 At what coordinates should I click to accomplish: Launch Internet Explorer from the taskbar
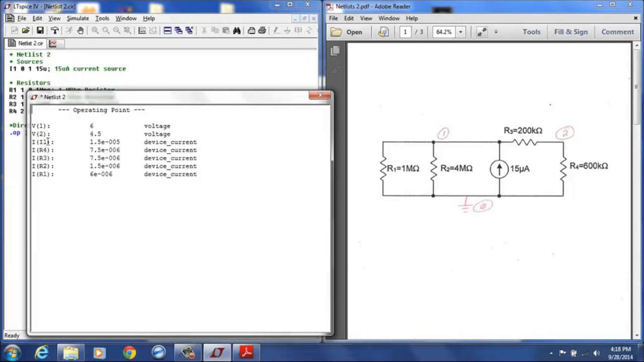[x=41, y=352]
